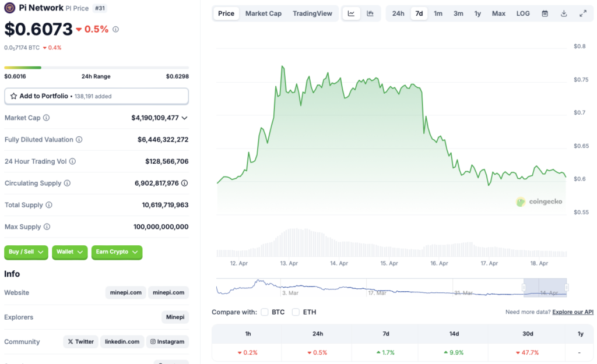Click the price peak on 13. Apr chart
597x364 pixels.
[x=283, y=66]
